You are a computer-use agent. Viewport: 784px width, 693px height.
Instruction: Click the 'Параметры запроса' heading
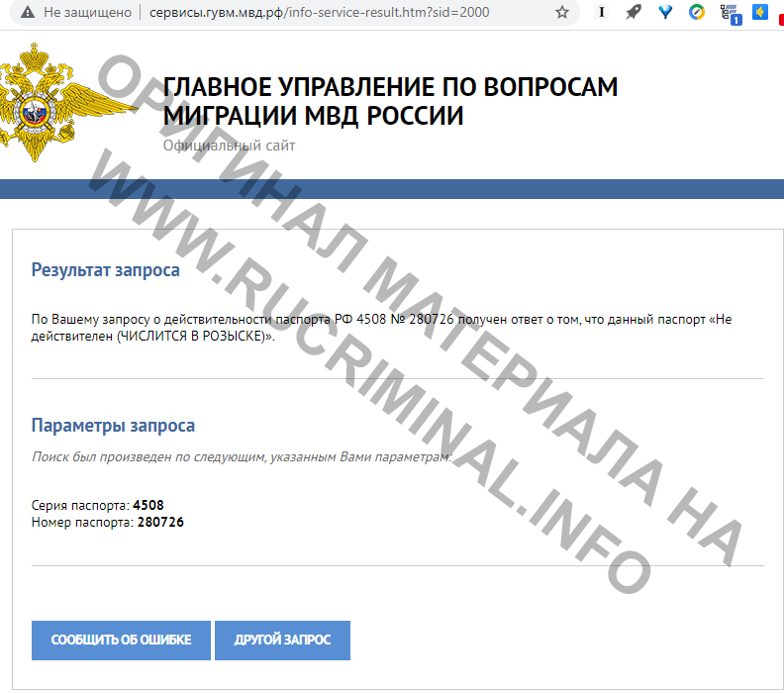pos(113,426)
